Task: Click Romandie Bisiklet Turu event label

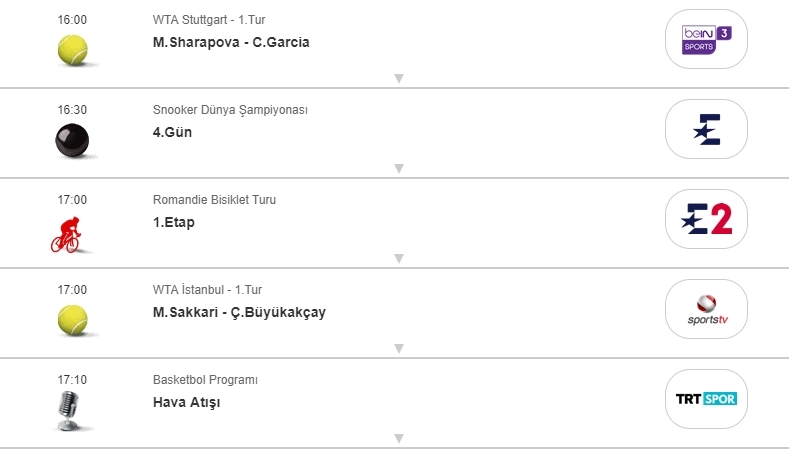Action: pyautogui.click(x=214, y=200)
